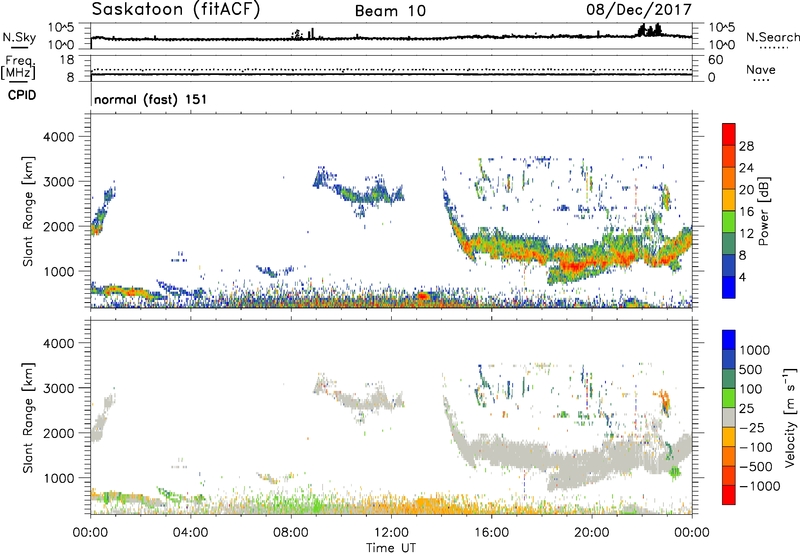
Task: Click the power panel Slant Range axis label
Action: point(28,211)
